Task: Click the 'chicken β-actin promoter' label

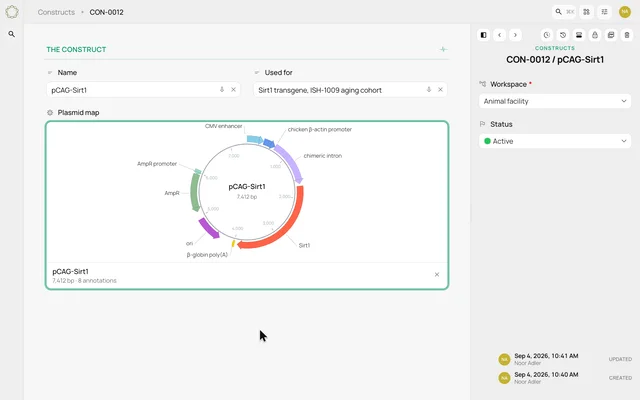Action: pos(320,129)
